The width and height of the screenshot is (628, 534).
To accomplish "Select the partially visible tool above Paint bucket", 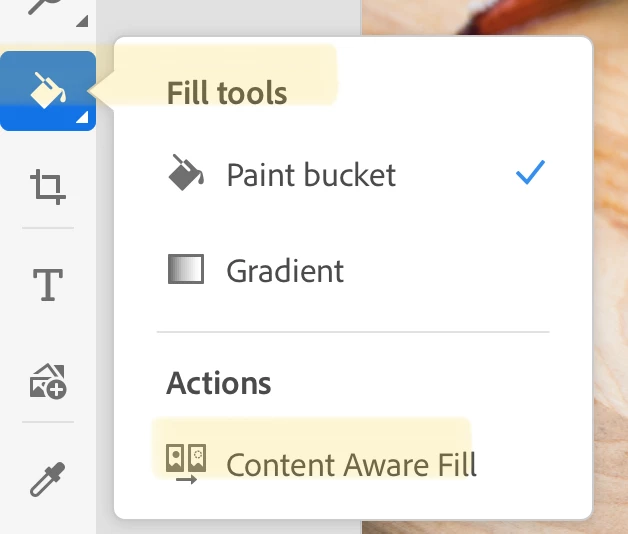I will (45, 7).
